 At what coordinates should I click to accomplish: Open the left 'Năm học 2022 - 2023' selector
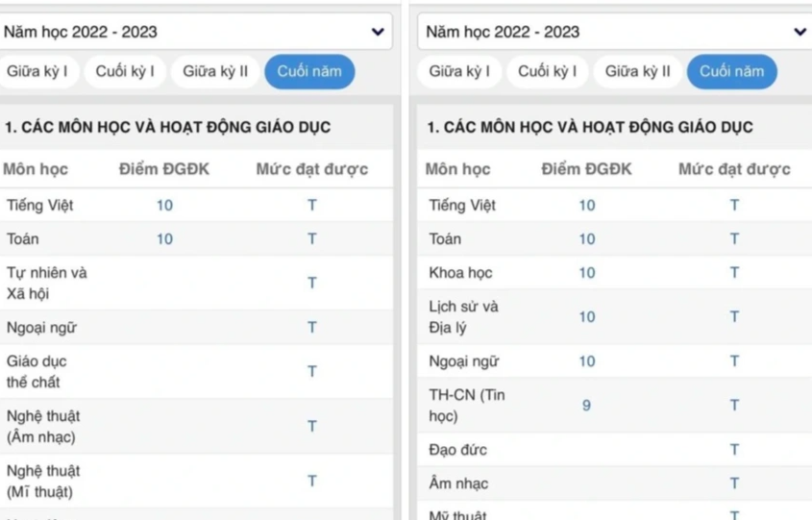(192, 32)
